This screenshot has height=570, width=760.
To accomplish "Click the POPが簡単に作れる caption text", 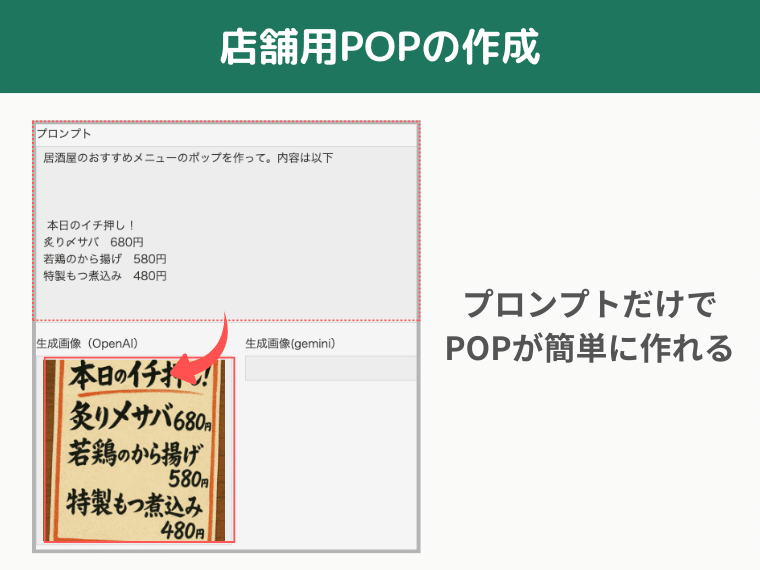I will coord(590,347).
